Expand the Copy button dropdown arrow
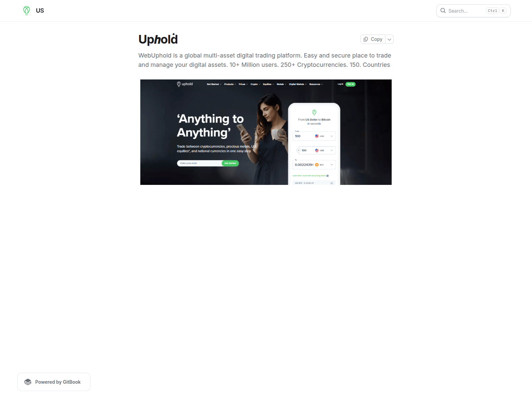This screenshot has height=399, width=532. (389, 39)
